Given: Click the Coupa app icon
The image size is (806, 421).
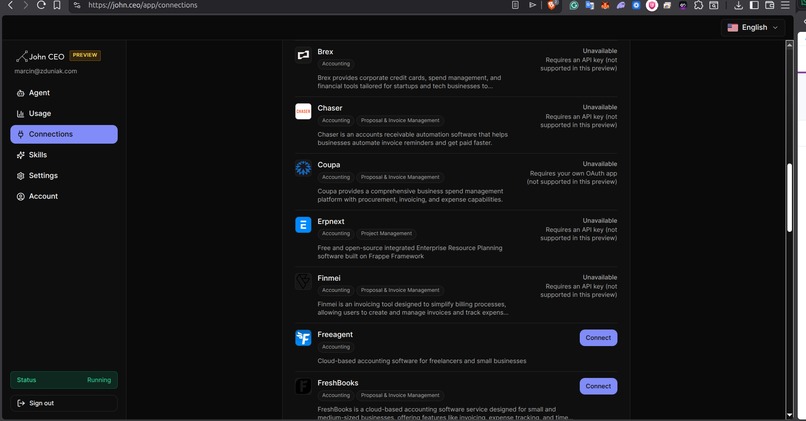Looking at the screenshot, I should 303,168.
